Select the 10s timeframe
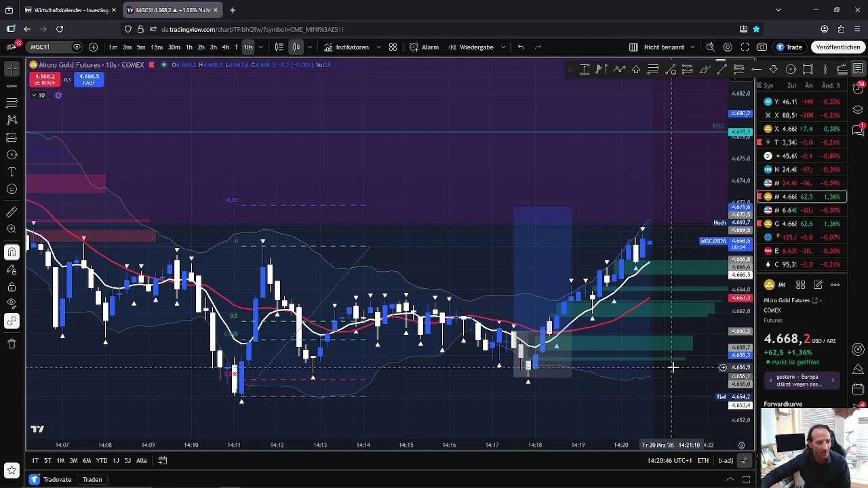This screenshot has height=488, width=868. [x=248, y=47]
